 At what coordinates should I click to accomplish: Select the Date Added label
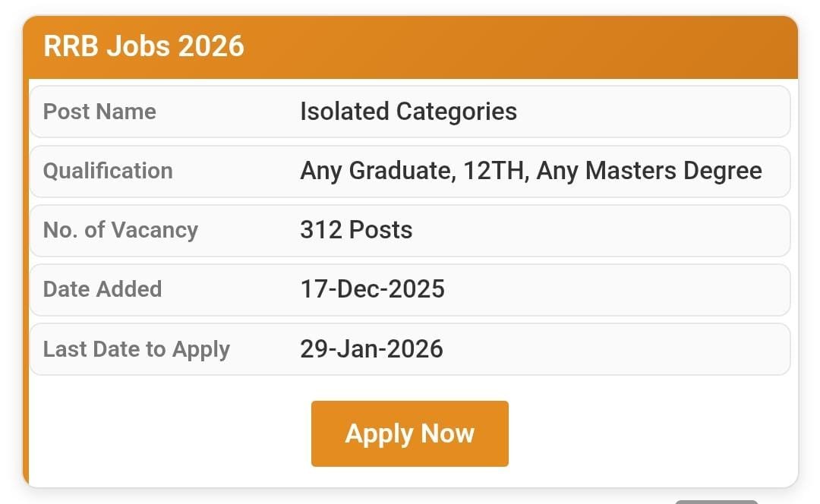click(x=102, y=289)
